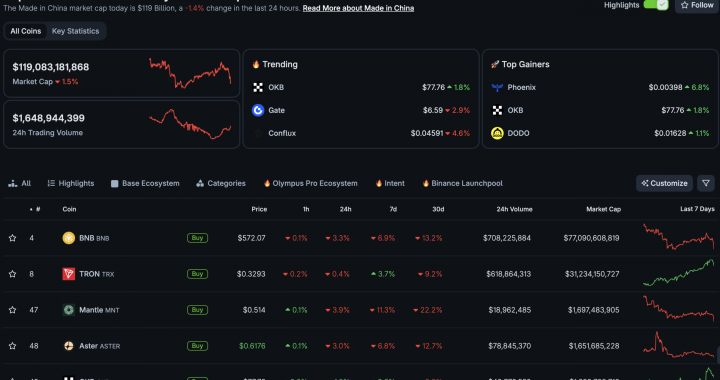720x380 pixels.
Task: Switch to Key Statistics tab
Action: click(x=75, y=31)
